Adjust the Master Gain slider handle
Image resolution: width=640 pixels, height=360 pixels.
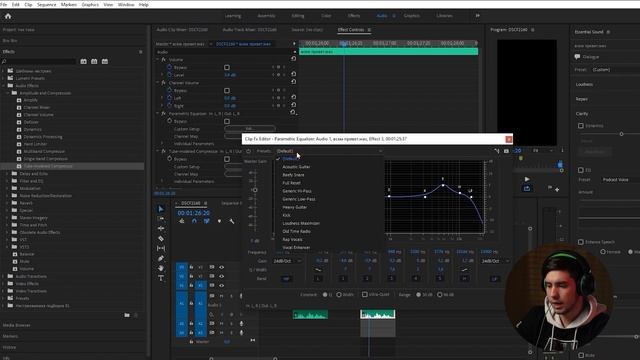[x=255, y=190]
